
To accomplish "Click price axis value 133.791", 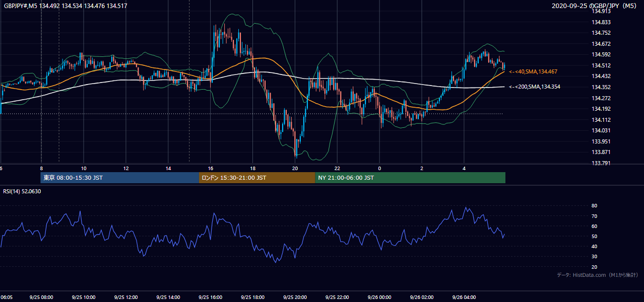I will [601, 163].
